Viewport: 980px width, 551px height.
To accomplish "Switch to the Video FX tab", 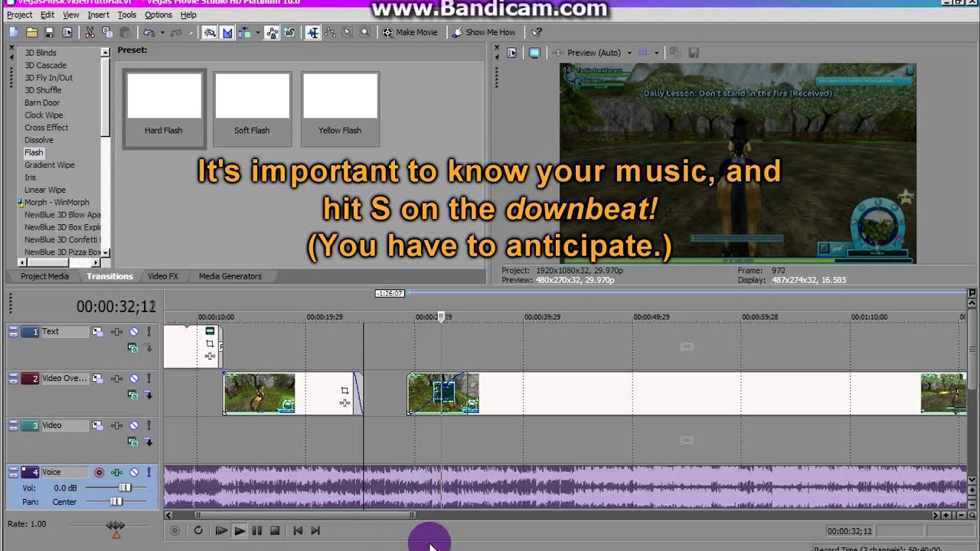I will pos(163,276).
